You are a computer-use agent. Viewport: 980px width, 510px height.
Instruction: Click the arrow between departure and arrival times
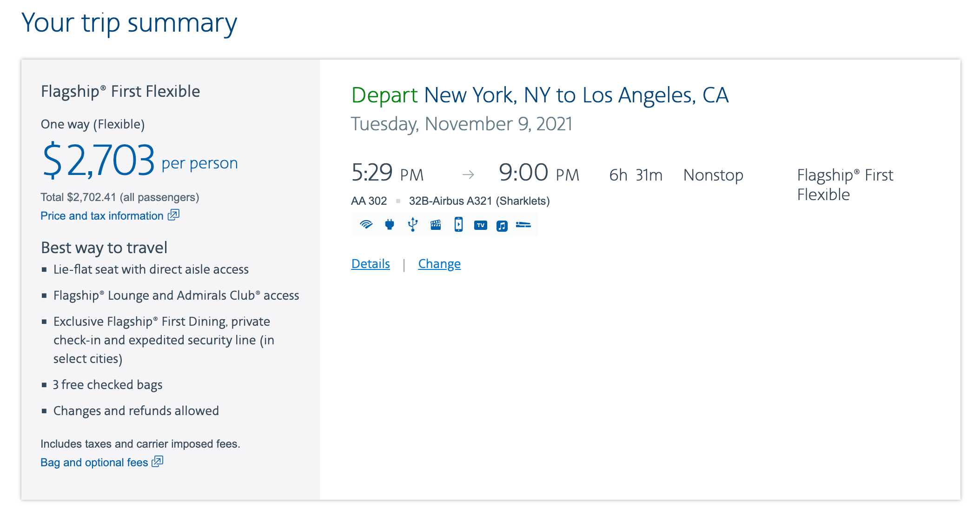(468, 175)
